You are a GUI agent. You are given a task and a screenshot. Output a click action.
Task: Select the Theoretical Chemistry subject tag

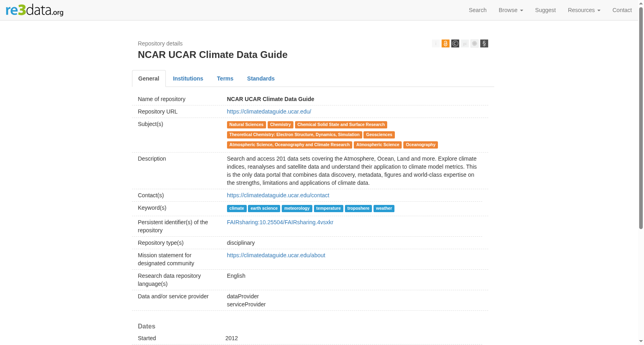pos(295,135)
